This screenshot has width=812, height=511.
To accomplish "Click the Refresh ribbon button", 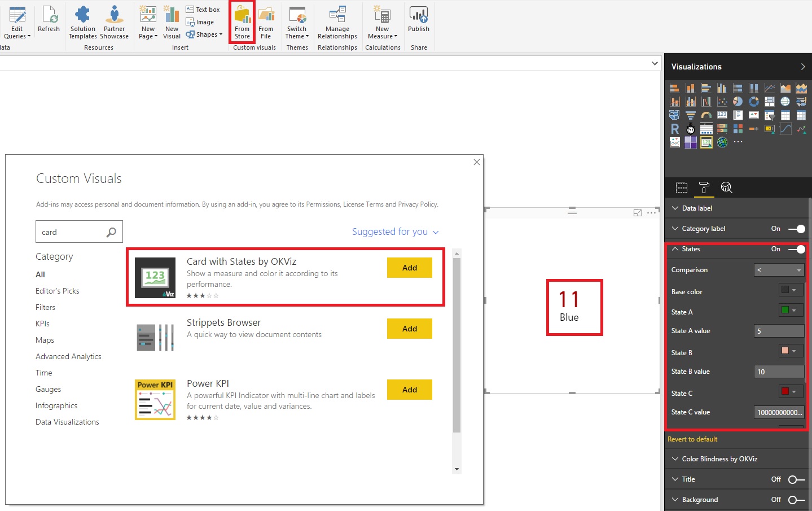I will (49, 20).
